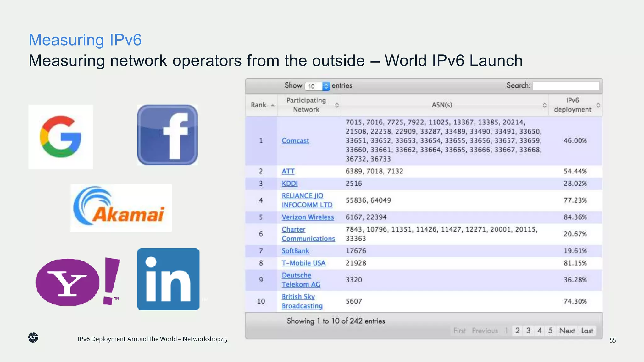Click the Measuring IPv6 slide title
The height and width of the screenshot is (362, 644).
(x=85, y=40)
